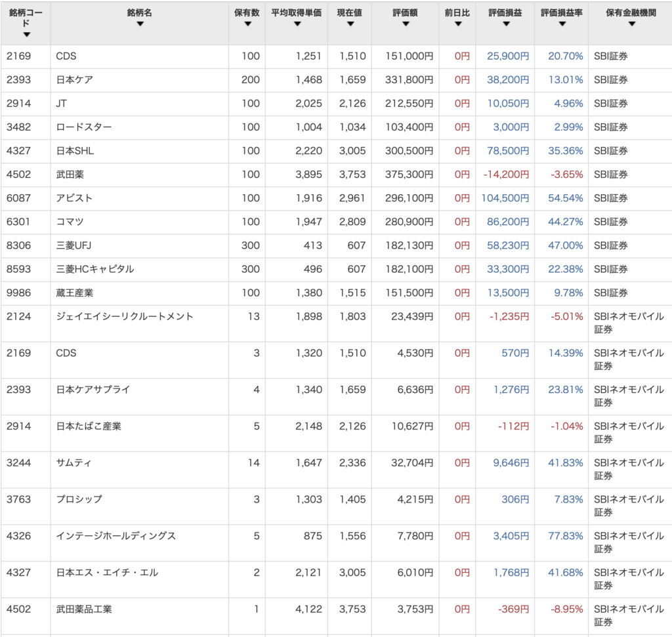
Task: Click ジェイエイシーリクルートメント stock name
Action: pos(125,316)
